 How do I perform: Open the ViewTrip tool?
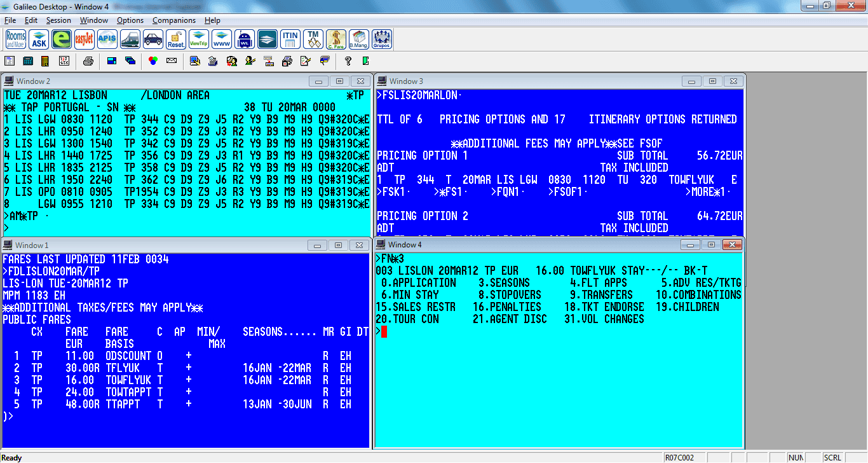(199, 39)
